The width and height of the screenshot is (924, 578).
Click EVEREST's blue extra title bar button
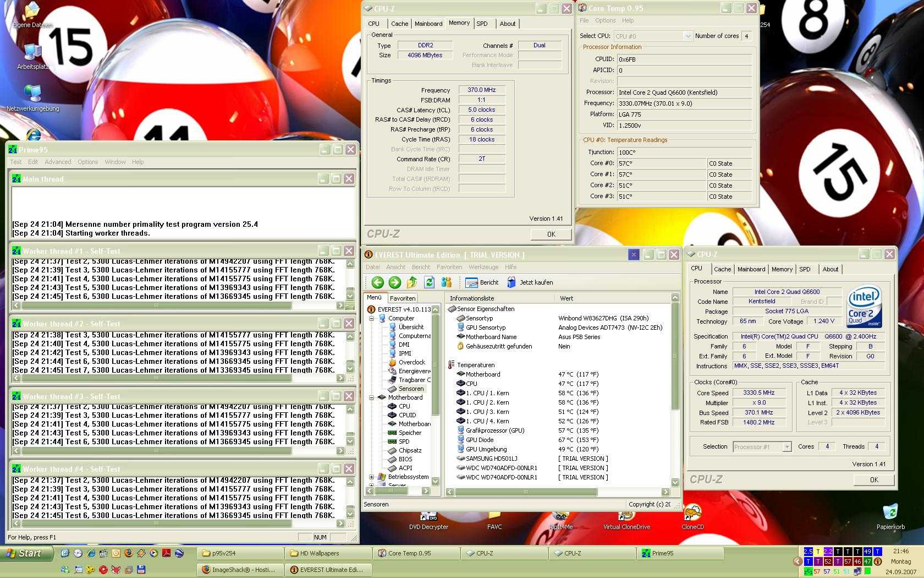click(634, 254)
